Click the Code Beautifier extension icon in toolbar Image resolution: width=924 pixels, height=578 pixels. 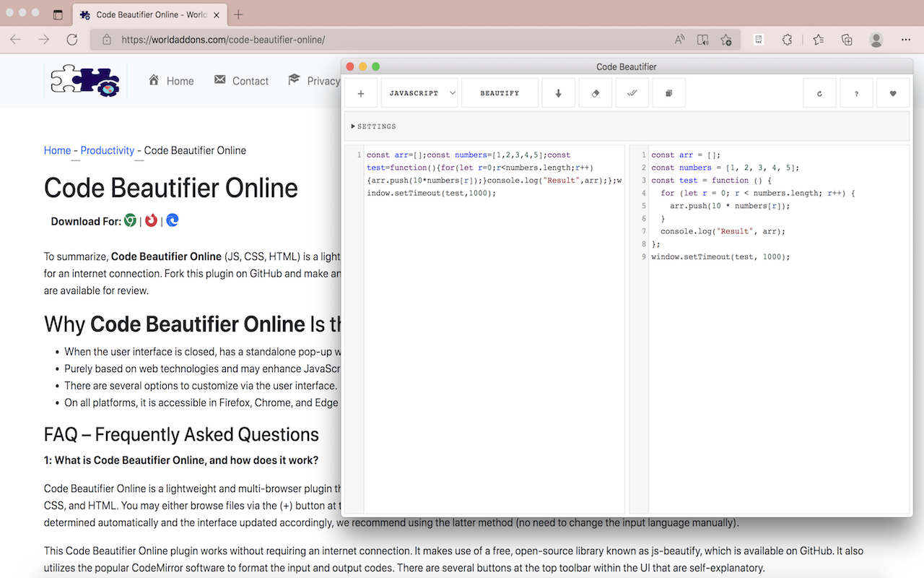point(759,40)
